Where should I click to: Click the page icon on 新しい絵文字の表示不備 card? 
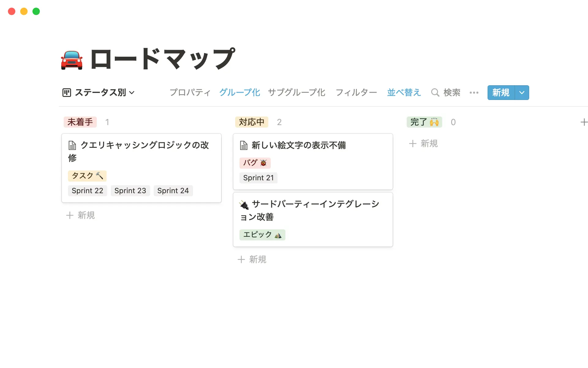click(x=244, y=145)
